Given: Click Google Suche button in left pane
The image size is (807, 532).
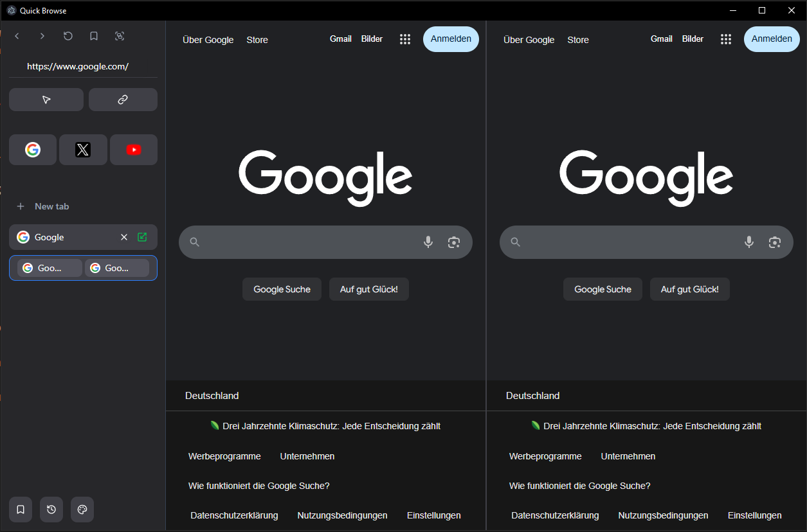Looking at the screenshot, I should [282, 289].
